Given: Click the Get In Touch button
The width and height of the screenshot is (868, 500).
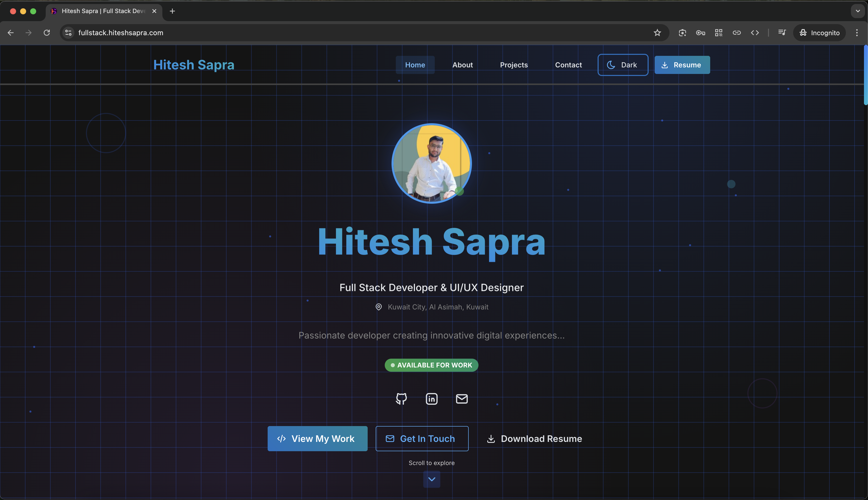Looking at the screenshot, I should click(422, 439).
